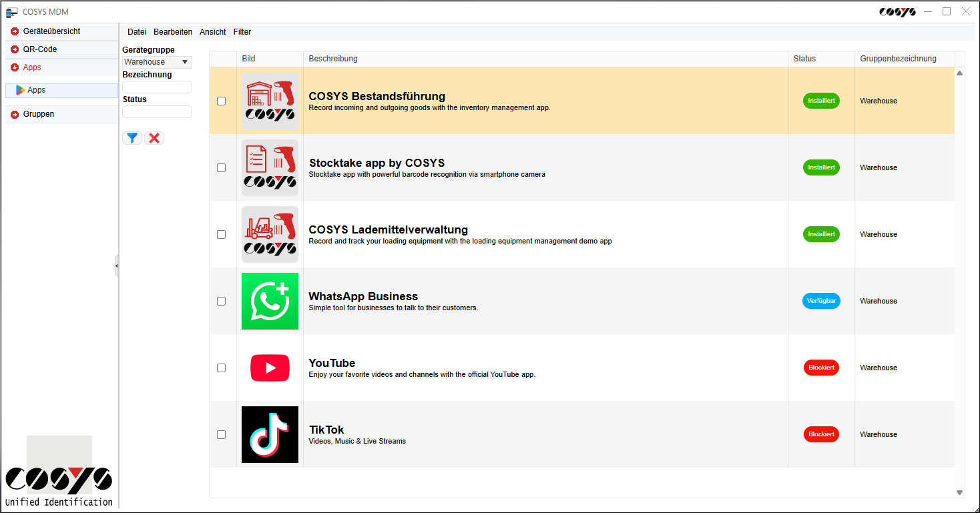Select the 'COSYS Lademittelverwaltung' title text

pos(388,229)
